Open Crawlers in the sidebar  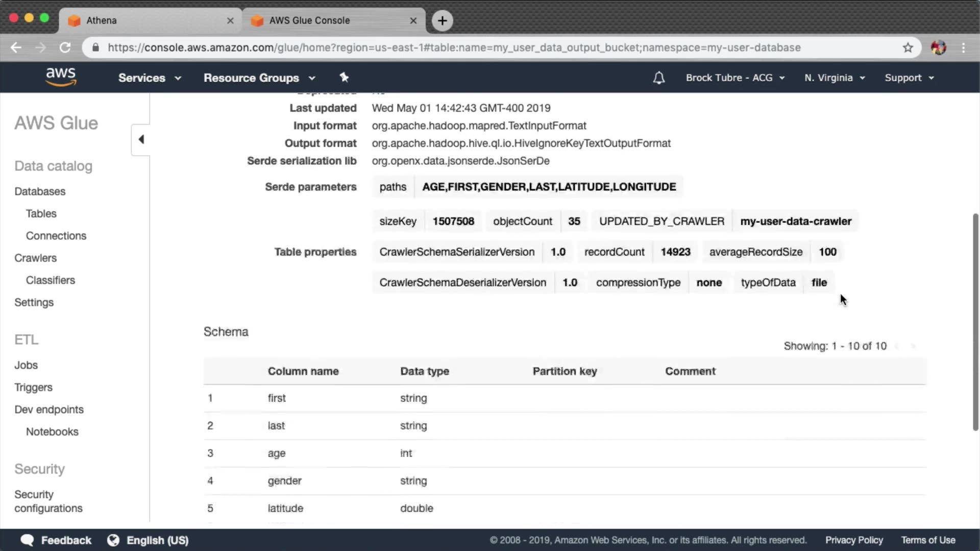pyautogui.click(x=35, y=258)
